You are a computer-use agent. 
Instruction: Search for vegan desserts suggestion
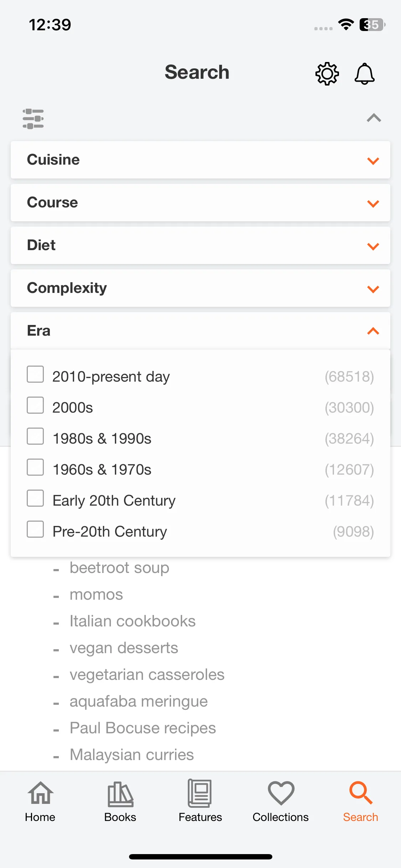click(x=124, y=648)
